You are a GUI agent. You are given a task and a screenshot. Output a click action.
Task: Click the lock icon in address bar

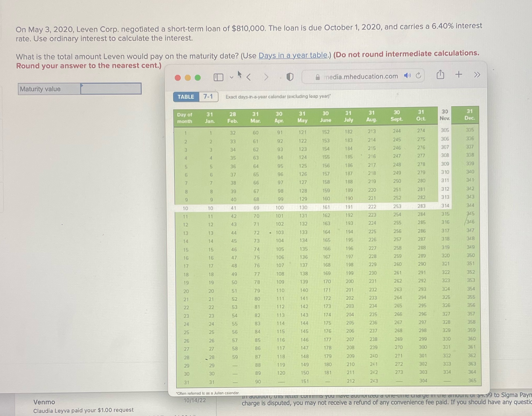[x=317, y=77]
